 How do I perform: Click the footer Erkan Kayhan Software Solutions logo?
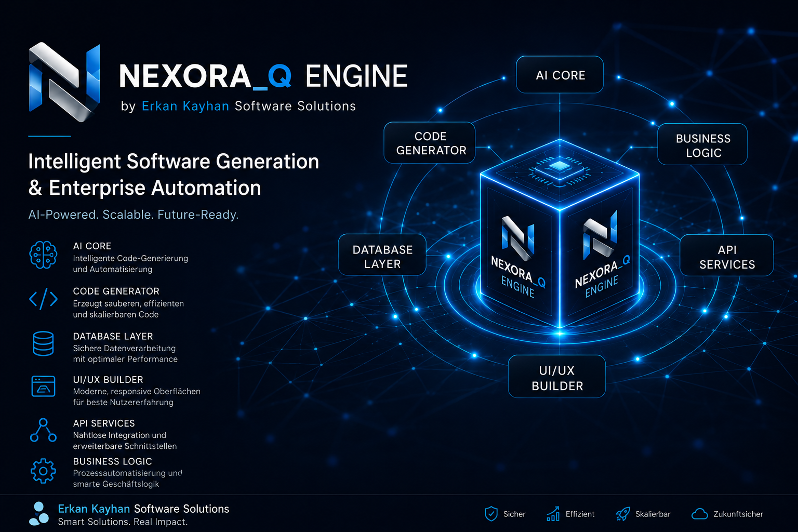pos(38,514)
